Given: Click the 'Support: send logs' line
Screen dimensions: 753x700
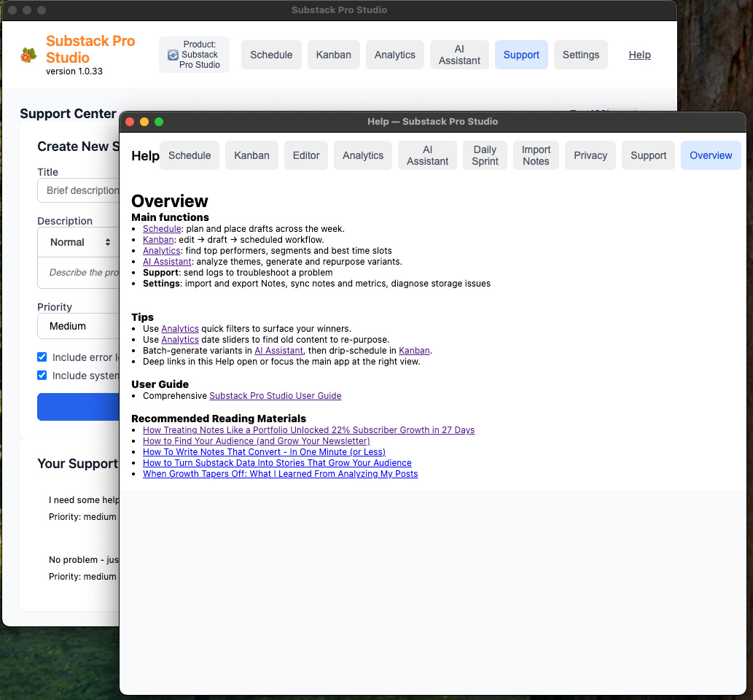Looking at the screenshot, I should point(238,273).
